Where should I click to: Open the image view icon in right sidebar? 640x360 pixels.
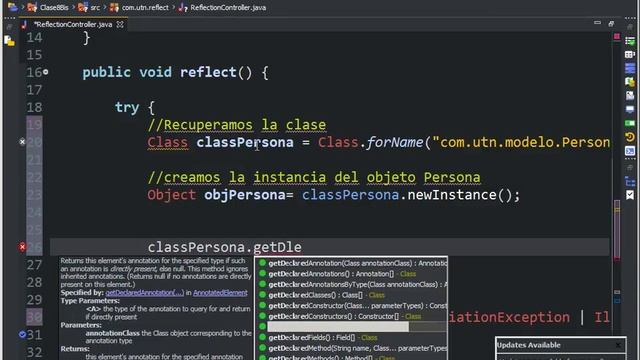(x=630, y=96)
